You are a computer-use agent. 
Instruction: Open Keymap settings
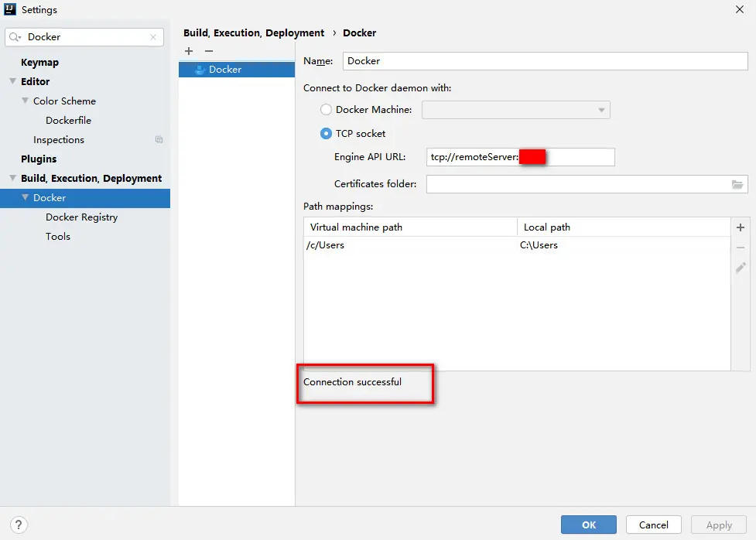point(39,62)
